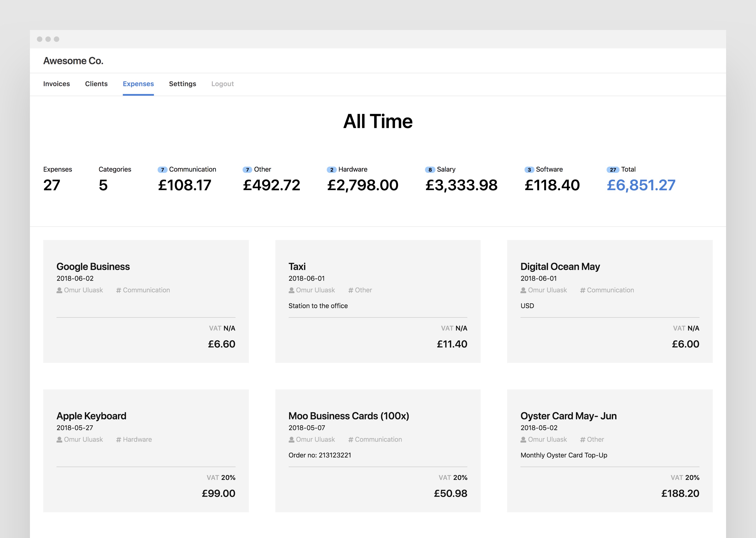The height and width of the screenshot is (538, 756).
Task: Click the £99.00 amount on Apple Keyboard
Action: (x=218, y=494)
